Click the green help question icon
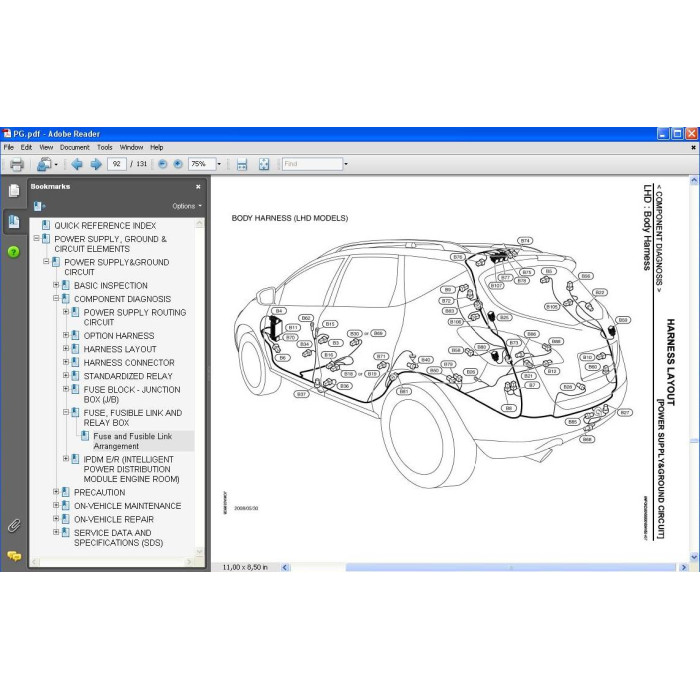 [13, 252]
